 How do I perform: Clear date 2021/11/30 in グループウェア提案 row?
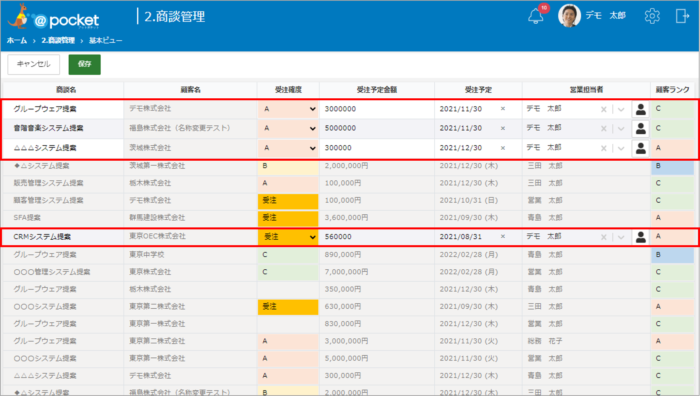click(x=503, y=109)
